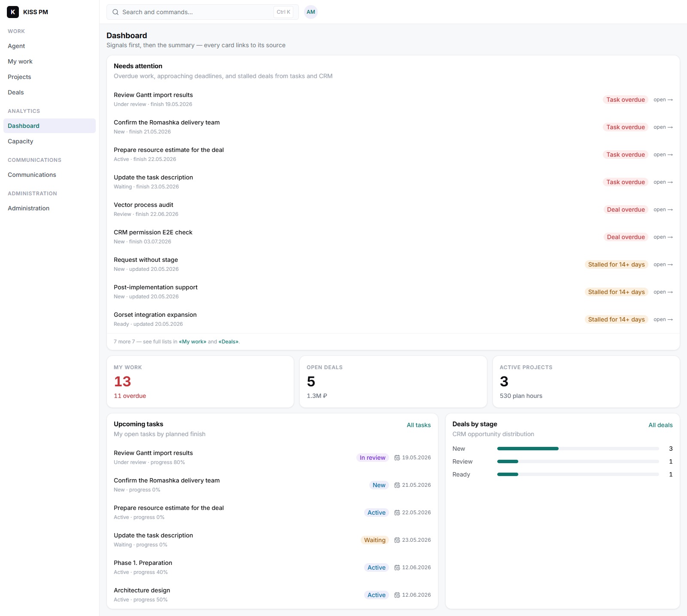Viewport: 687px width, 616px height.
Task: Click the Ctrl K shortcut badge
Action: (283, 12)
